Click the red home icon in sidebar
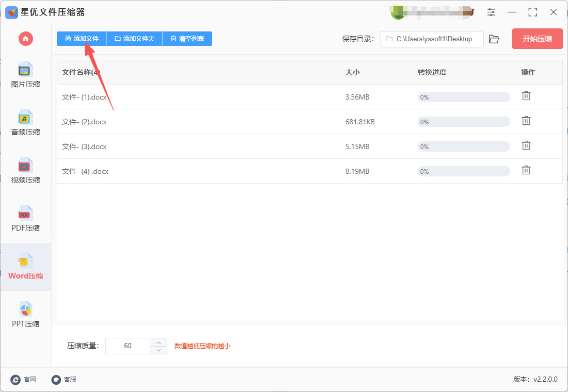This screenshot has width=568, height=392. pos(26,39)
